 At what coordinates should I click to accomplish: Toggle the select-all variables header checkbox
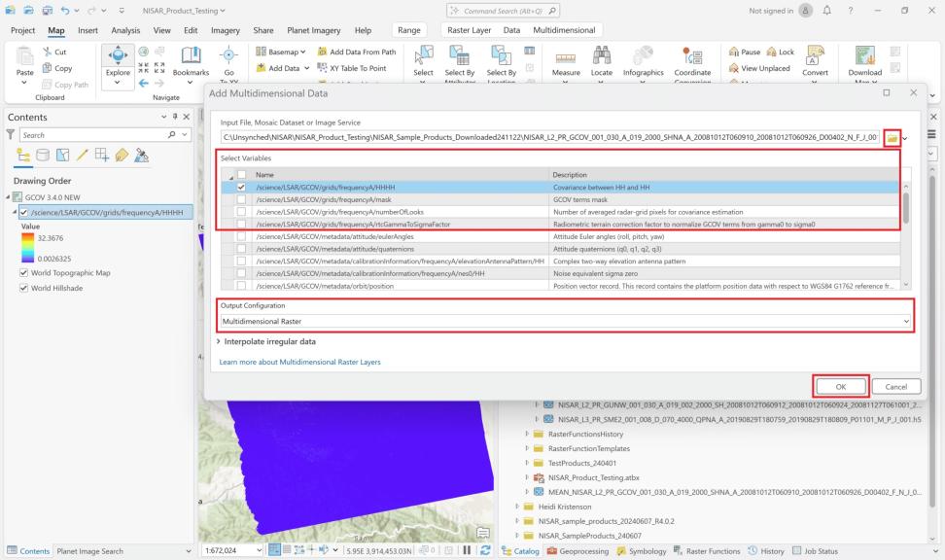click(x=241, y=175)
